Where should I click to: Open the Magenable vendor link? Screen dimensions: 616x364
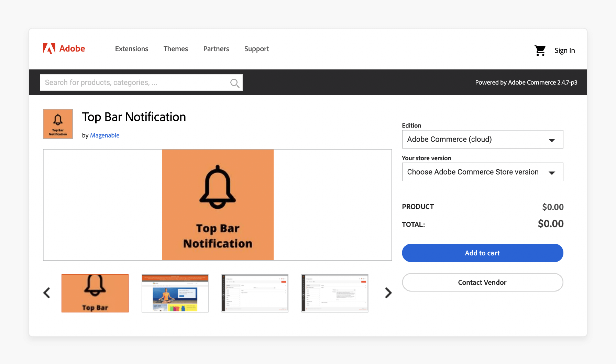[x=104, y=135]
